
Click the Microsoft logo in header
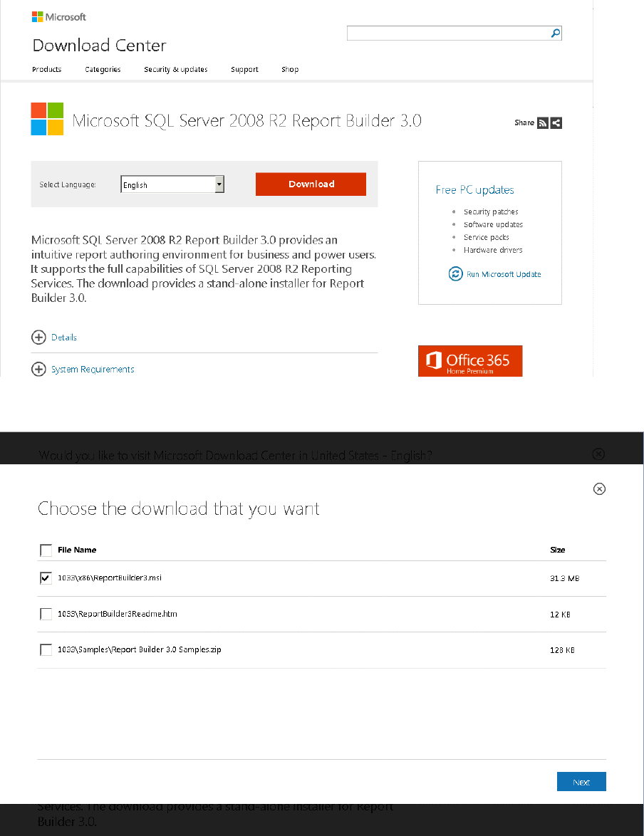pos(59,17)
